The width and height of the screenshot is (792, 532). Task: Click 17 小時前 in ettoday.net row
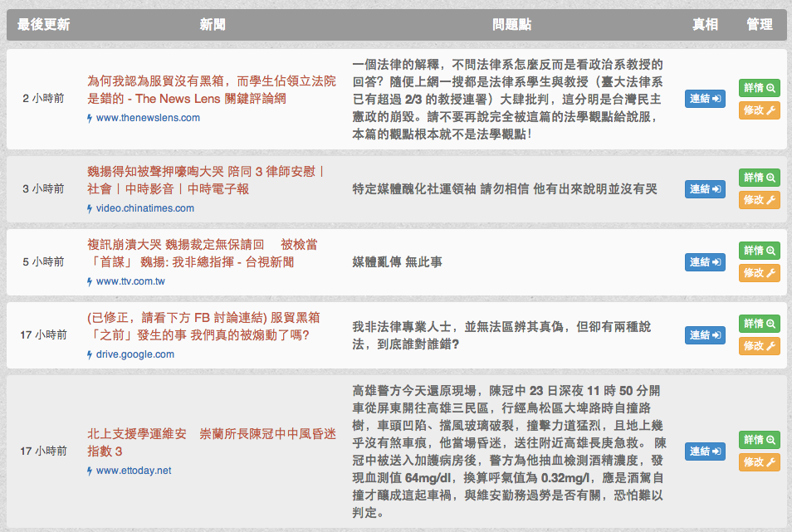click(x=43, y=451)
